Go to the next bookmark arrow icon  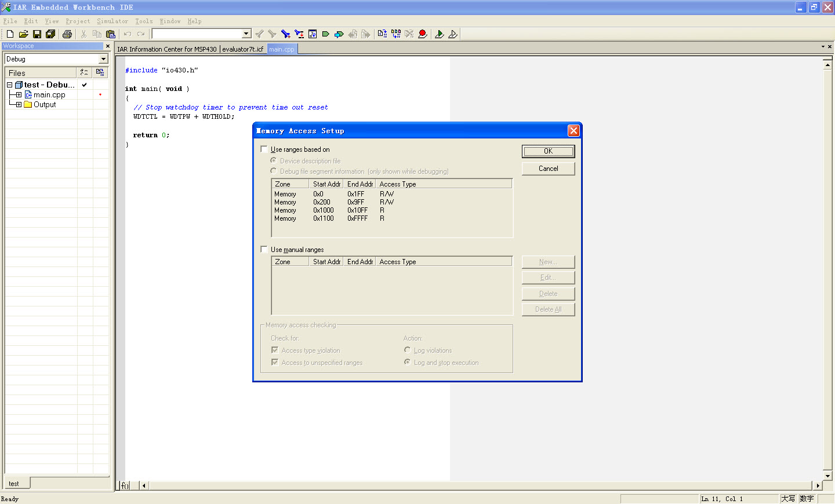(x=339, y=34)
